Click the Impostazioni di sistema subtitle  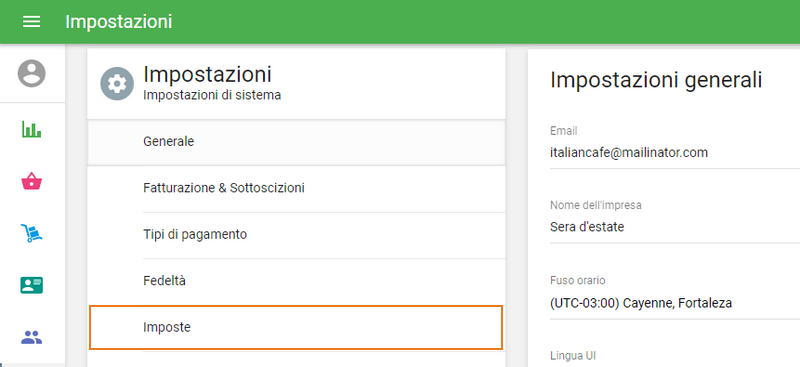click(x=212, y=95)
